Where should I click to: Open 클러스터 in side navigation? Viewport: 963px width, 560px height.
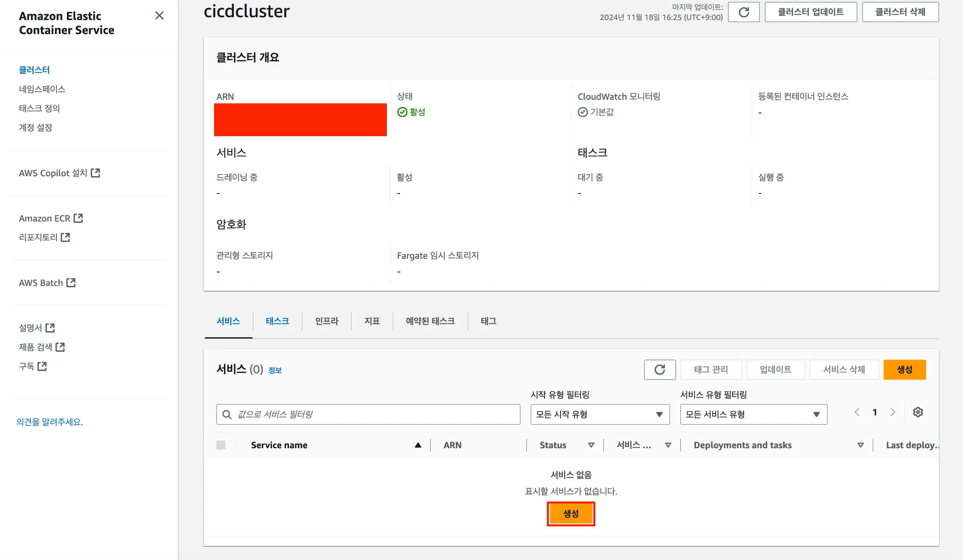click(x=34, y=70)
